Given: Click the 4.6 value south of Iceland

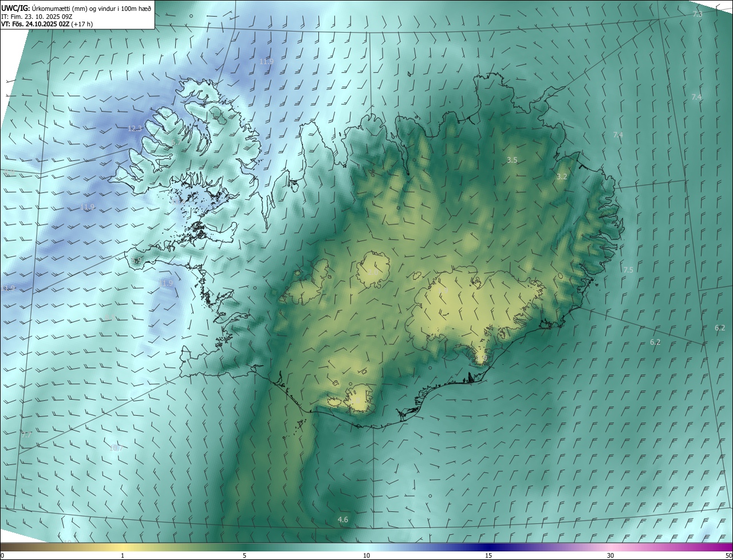Looking at the screenshot, I should click(x=342, y=519).
